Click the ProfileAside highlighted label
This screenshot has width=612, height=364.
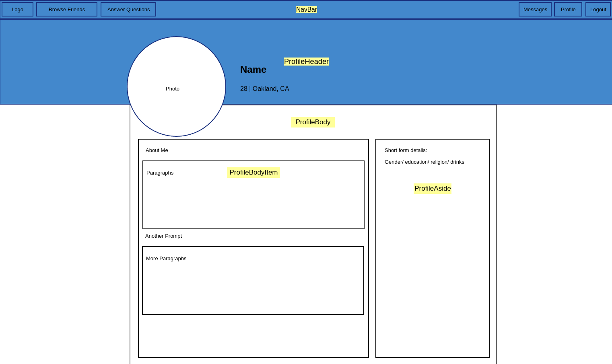pos(432,188)
